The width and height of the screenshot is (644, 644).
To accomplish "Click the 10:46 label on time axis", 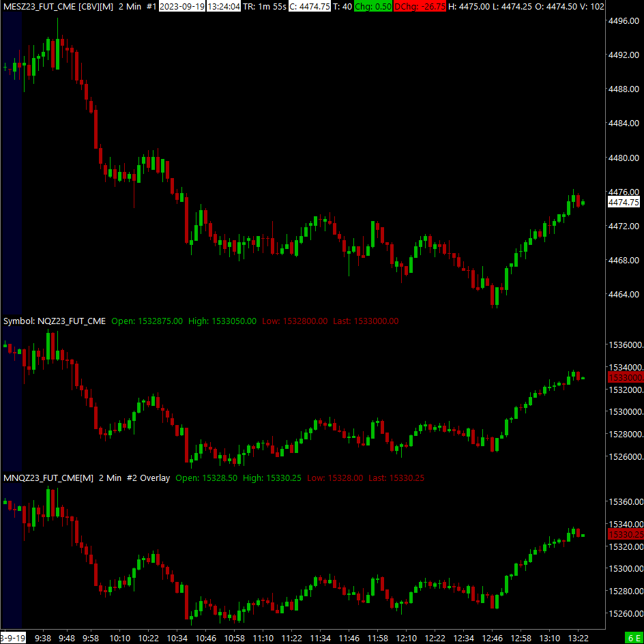I will pyautogui.click(x=206, y=639).
